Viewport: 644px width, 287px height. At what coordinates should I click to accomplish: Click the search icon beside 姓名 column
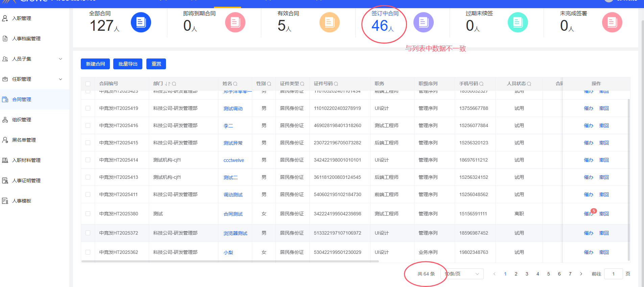click(235, 84)
